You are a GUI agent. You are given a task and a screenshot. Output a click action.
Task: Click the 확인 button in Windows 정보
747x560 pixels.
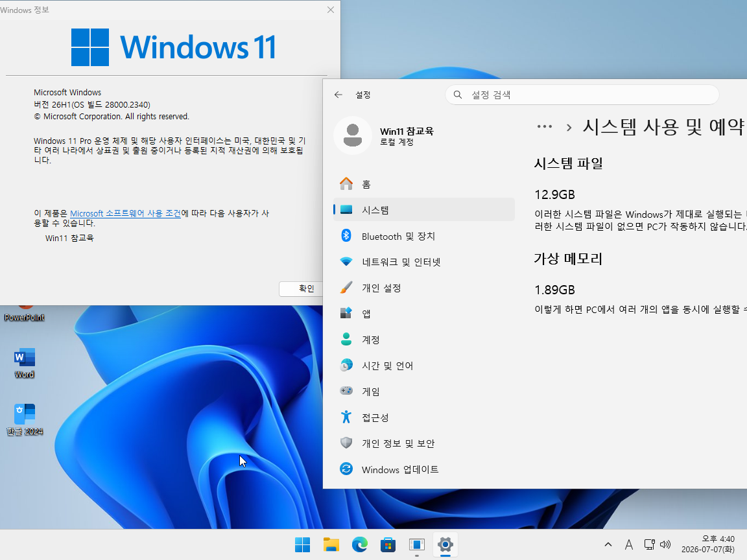click(301, 288)
